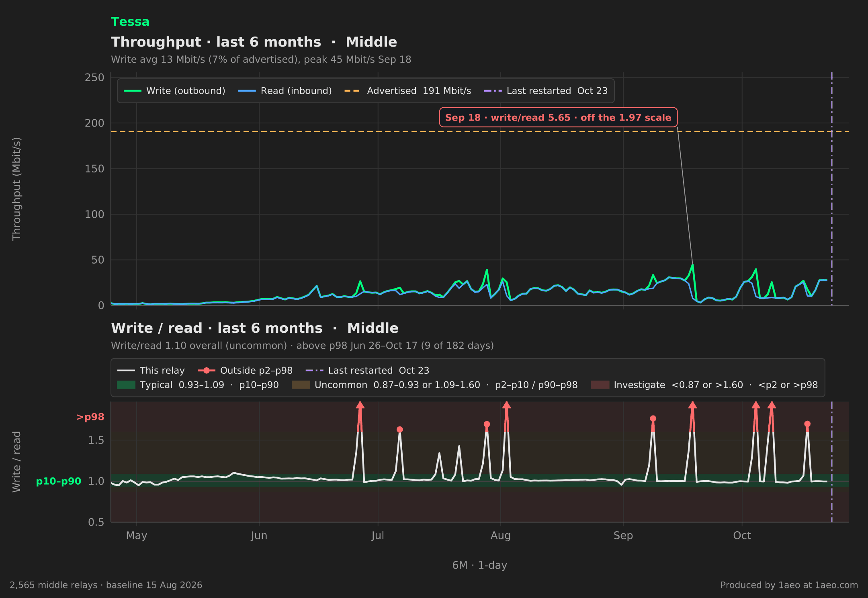Click the This relay legend entry
This screenshot has width=868, height=598.
151,371
